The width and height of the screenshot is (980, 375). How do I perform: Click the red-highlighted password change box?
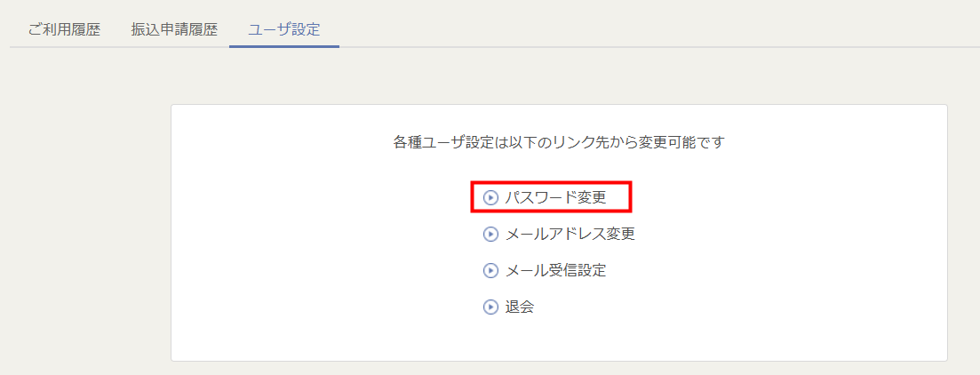[x=551, y=198]
